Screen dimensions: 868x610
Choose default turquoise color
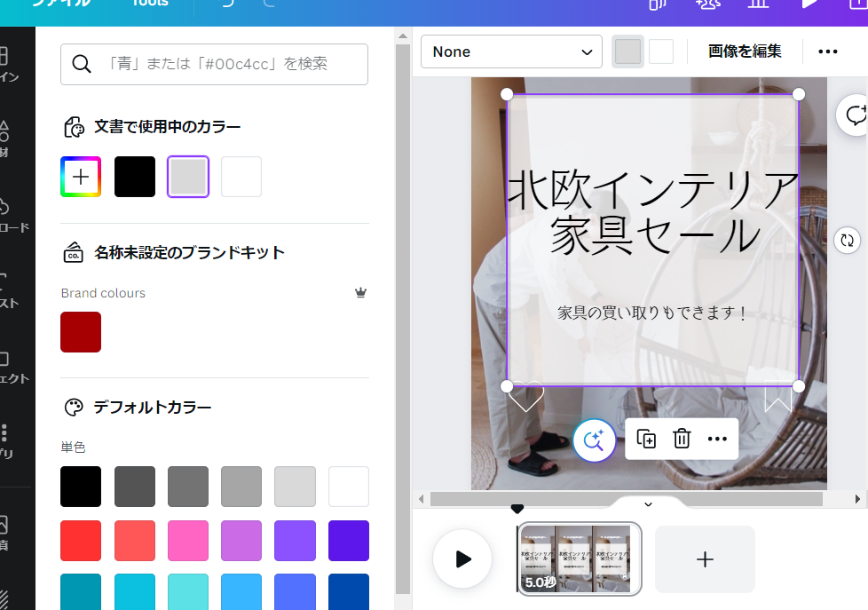(x=188, y=591)
